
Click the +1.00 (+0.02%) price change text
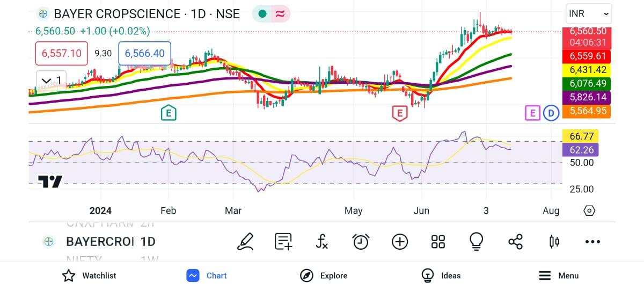tap(115, 31)
